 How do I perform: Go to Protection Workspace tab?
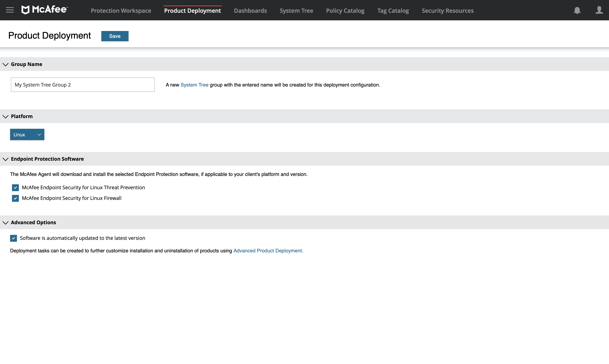click(x=121, y=10)
